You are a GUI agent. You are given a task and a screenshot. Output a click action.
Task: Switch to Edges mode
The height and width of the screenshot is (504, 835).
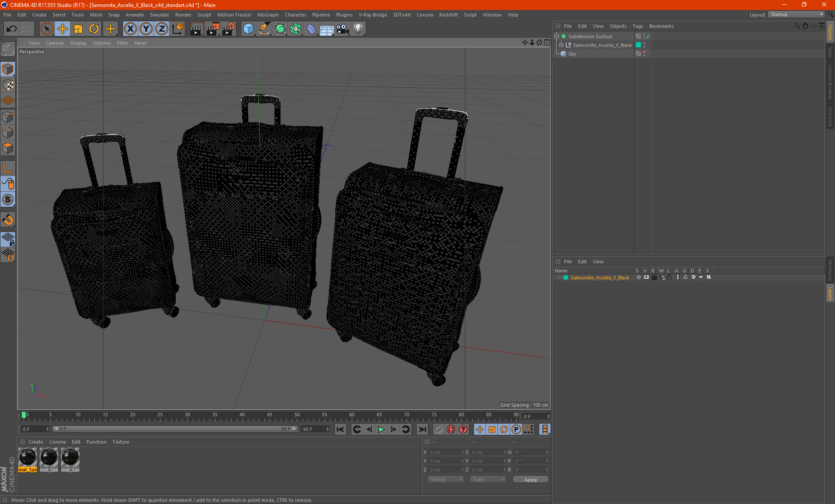[x=8, y=133]
